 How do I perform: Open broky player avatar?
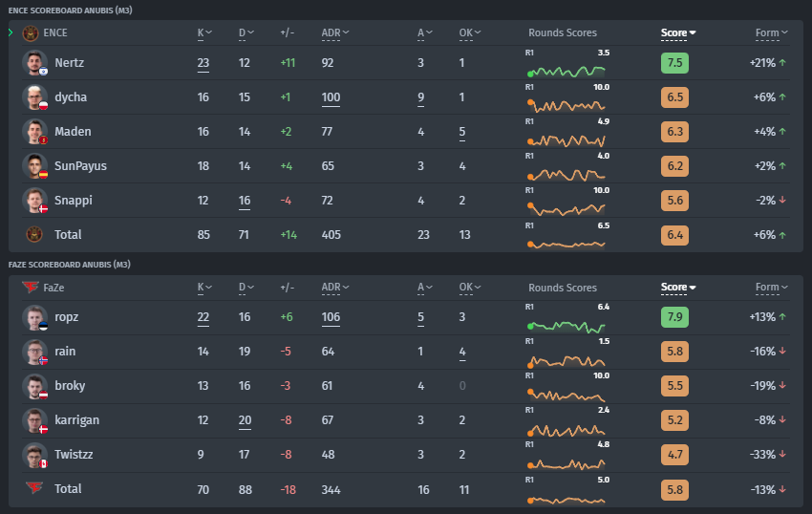(x=35, y=386)
